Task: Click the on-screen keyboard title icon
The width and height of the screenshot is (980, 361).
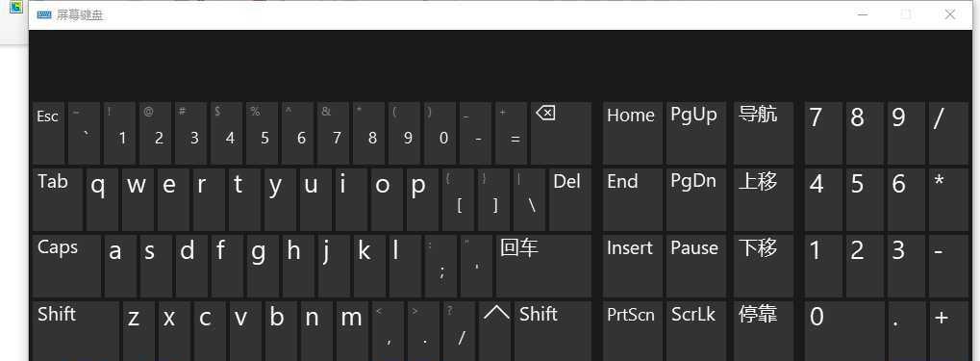Action: [43, 15]
